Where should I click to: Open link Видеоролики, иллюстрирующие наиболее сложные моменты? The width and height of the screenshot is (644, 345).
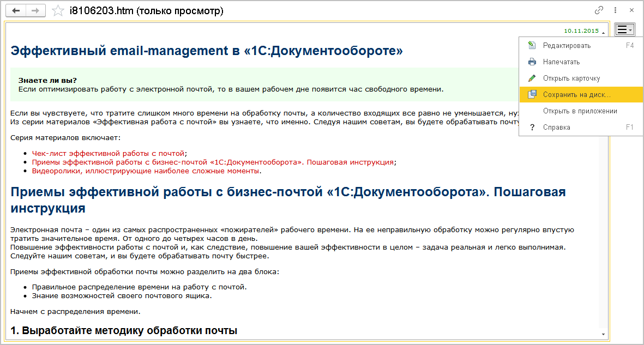click(146, 171)
